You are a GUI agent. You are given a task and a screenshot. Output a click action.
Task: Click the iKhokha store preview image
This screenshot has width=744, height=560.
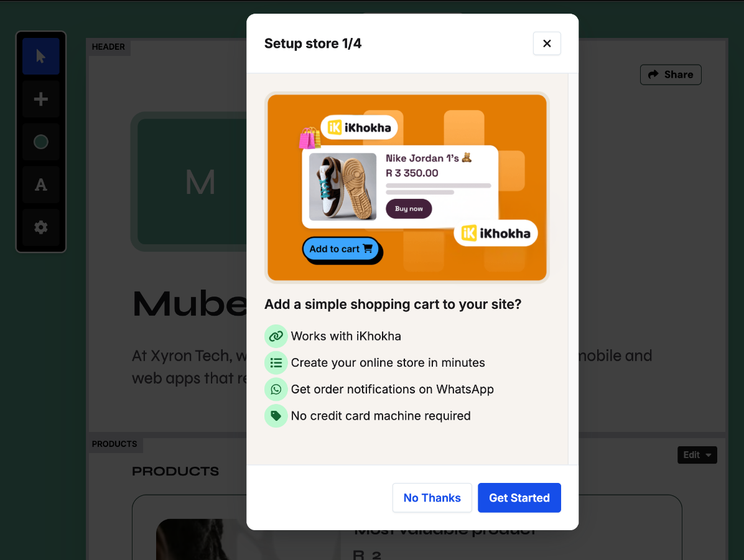(x=407, y=187)
